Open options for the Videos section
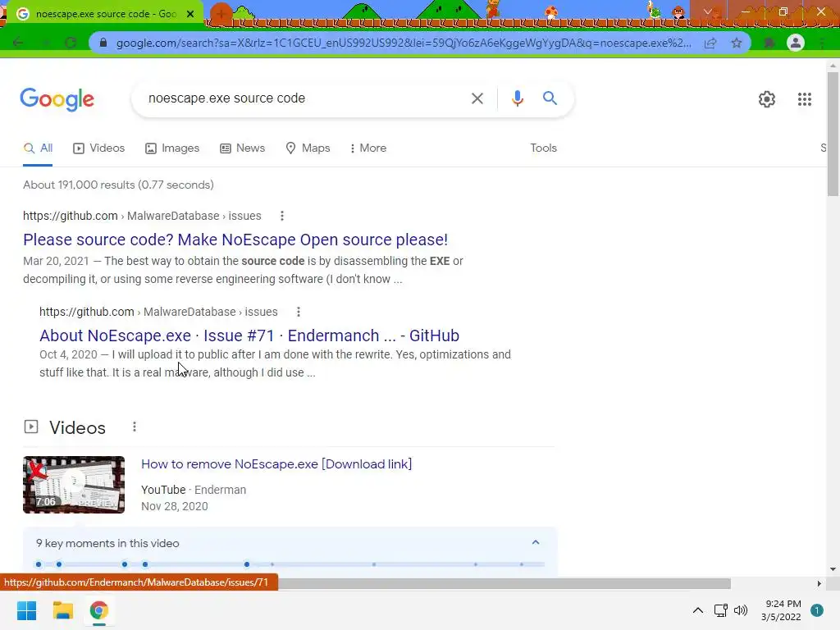This screenshot has height=630, width=840. pyautogui.click(x=135, y=427)
